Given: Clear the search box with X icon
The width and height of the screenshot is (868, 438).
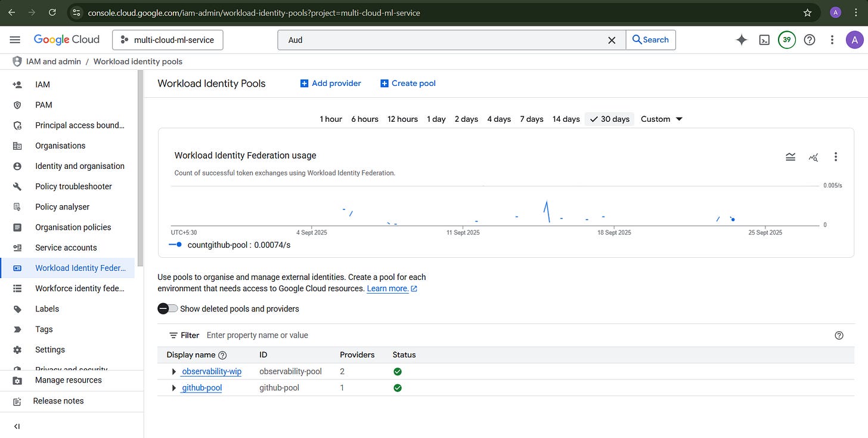Looking at the screenshot, I should pyautogui.click(x=612, y=40).
